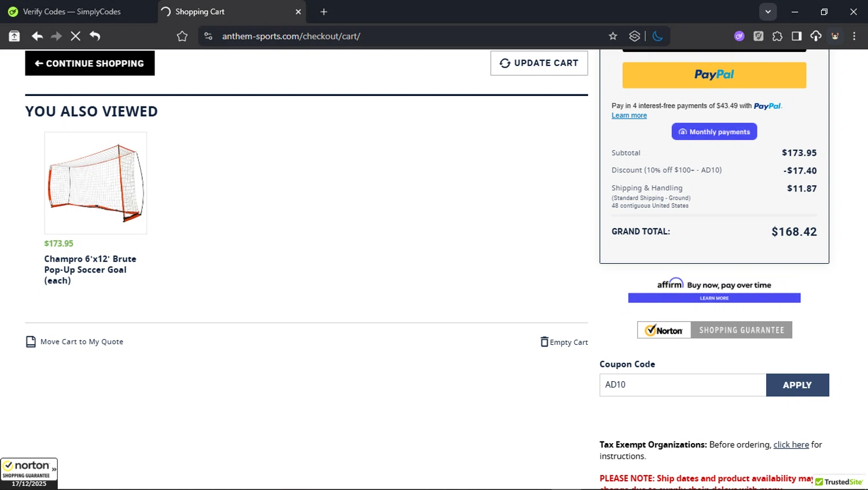Screen dimensions: 868x490
Task: Click the Norton guarantee floating badge
Action: tap(29, 473)
